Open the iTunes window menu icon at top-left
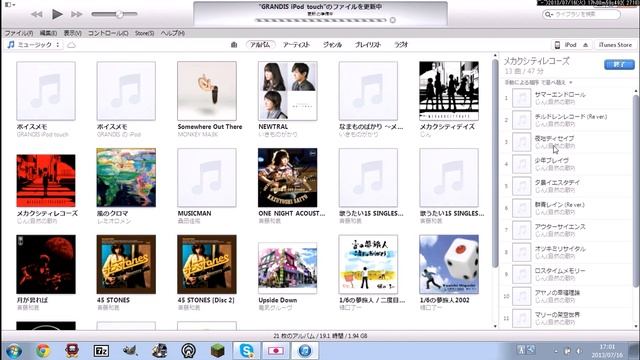The image size is (640, 360). click(9, 4)
